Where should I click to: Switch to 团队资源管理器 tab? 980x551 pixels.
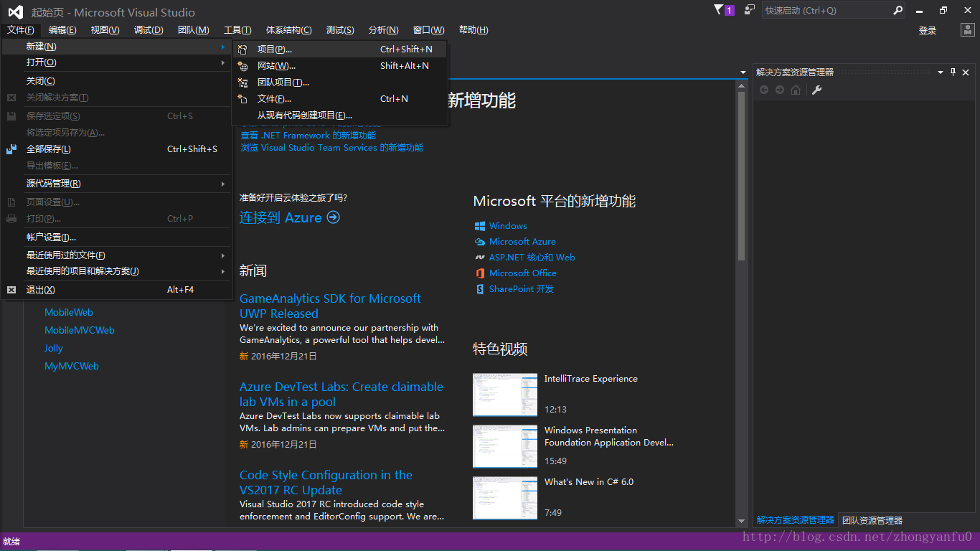click(872, 520)
